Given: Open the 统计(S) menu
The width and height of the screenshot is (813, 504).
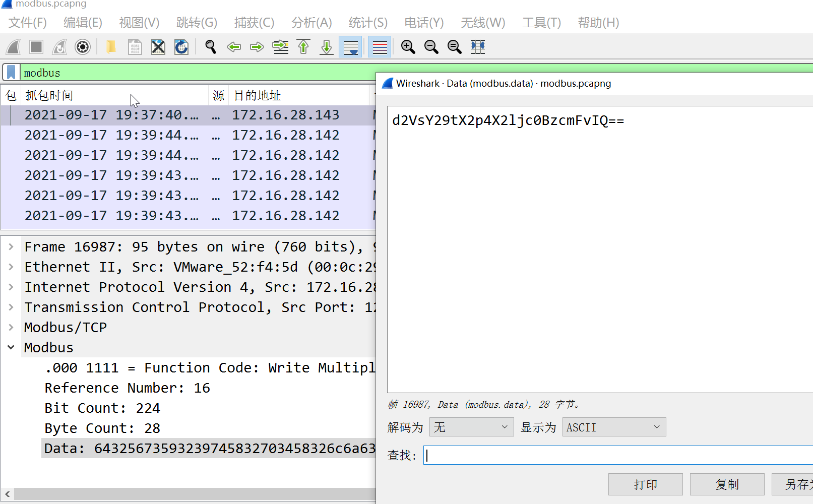Looking at the screenshot, I should 368,23.
